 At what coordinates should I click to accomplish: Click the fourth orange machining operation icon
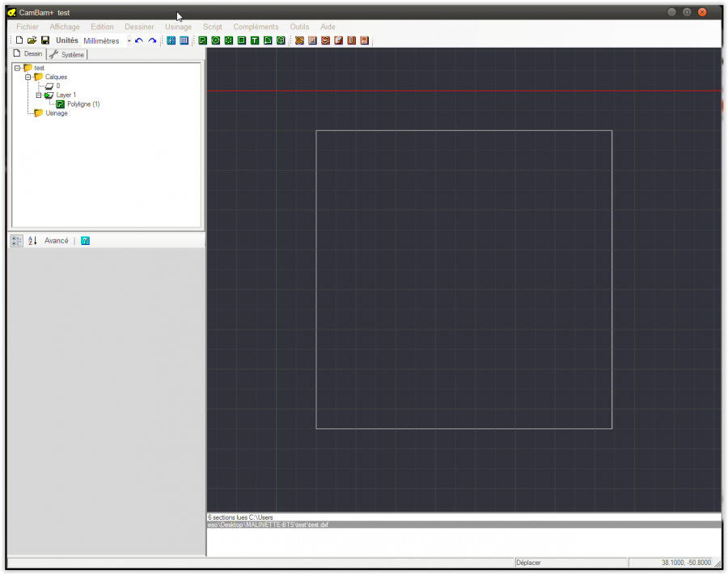[x=338, y=40]
